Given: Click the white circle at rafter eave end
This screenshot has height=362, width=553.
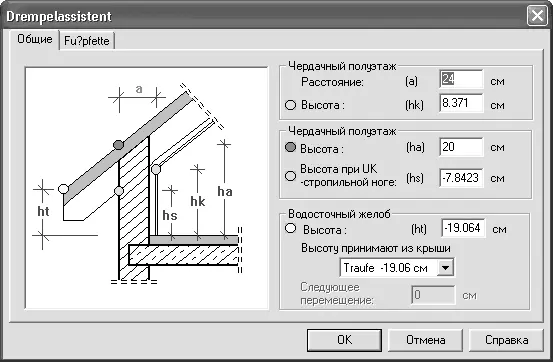Looking at the screenshot, I should tap(63, 189).
